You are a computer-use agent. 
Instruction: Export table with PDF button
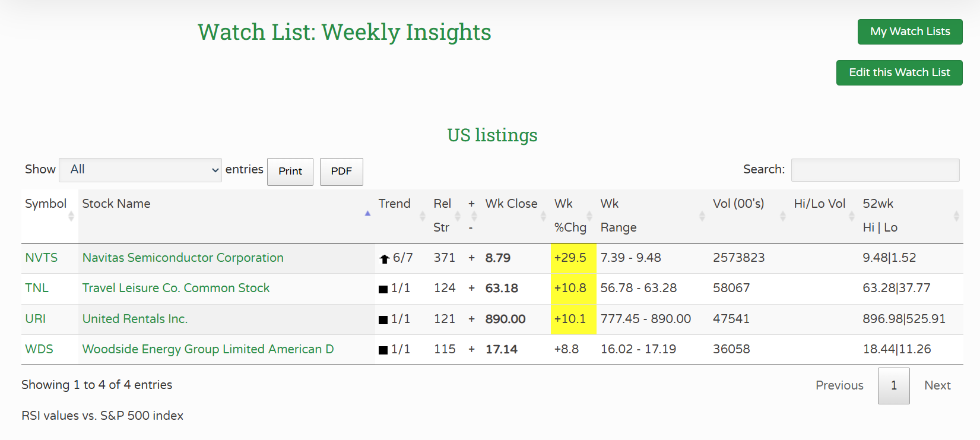click(x=341, y=172)
